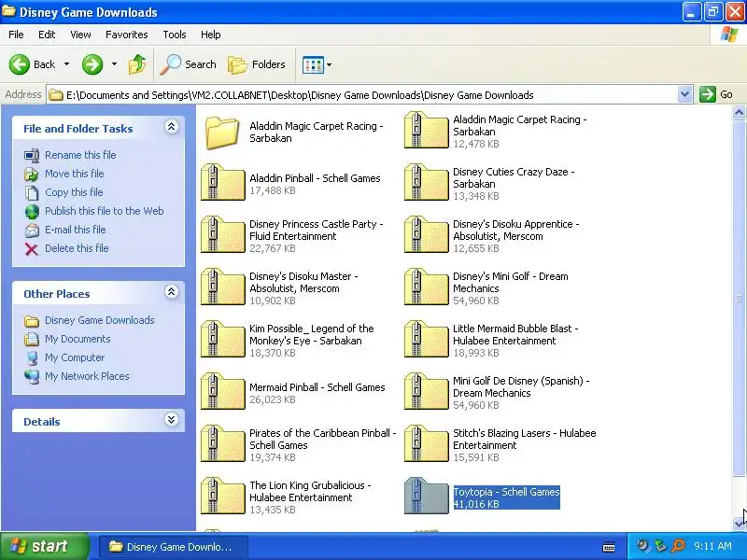Open the View menu
The width and height of the screenshot is (747, 560).
80,35
